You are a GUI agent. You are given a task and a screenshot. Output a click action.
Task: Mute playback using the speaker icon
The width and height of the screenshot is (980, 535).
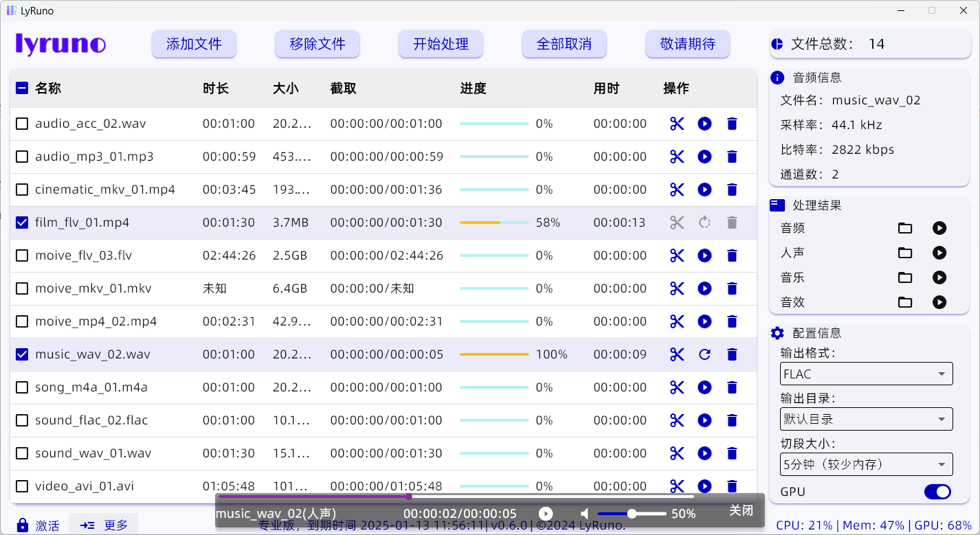[x=585, y=513]
